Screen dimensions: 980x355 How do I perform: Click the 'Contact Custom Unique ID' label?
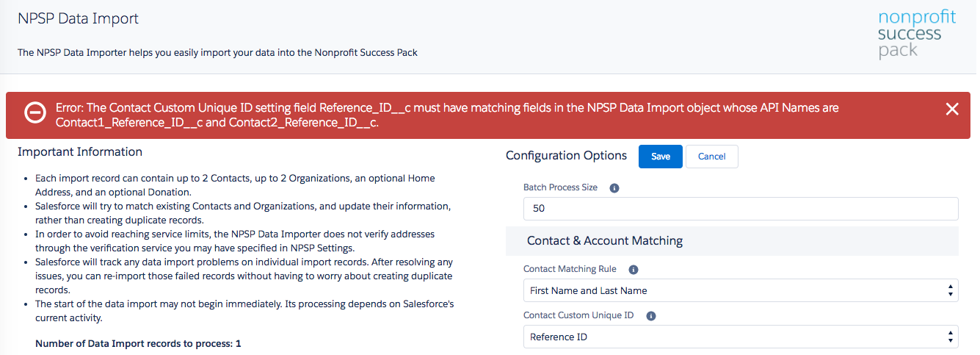[x=578, y=315]
